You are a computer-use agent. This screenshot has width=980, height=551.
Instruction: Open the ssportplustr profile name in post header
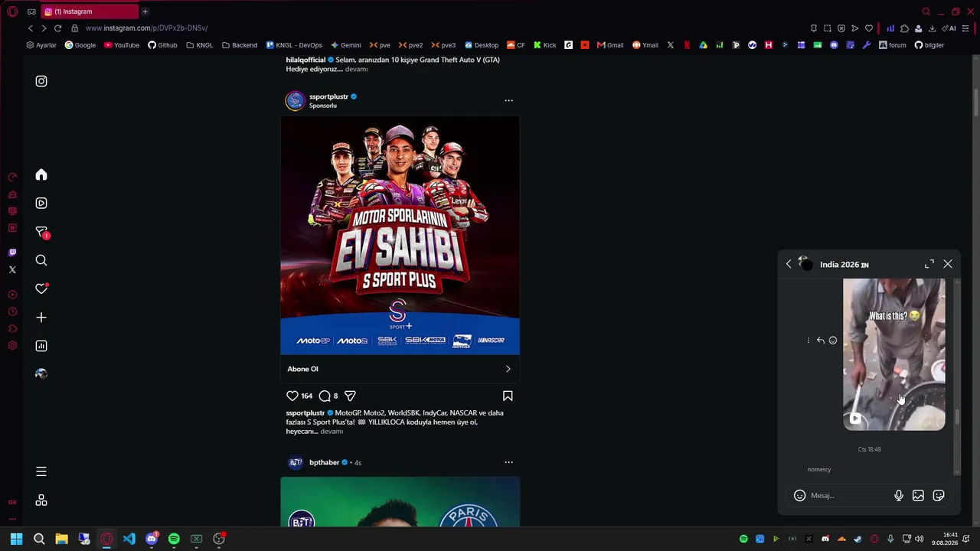tap(328, 96)
